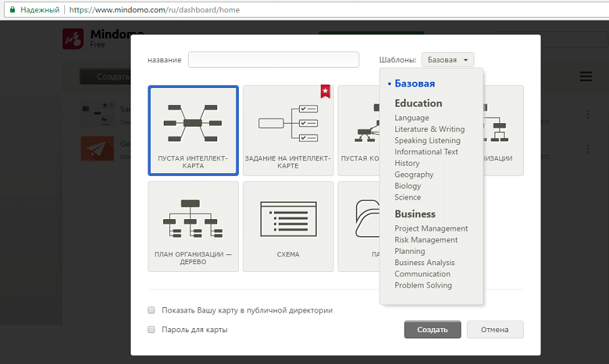Focus the название name input field
Screen dimensions: 609x364
[273, 60]
